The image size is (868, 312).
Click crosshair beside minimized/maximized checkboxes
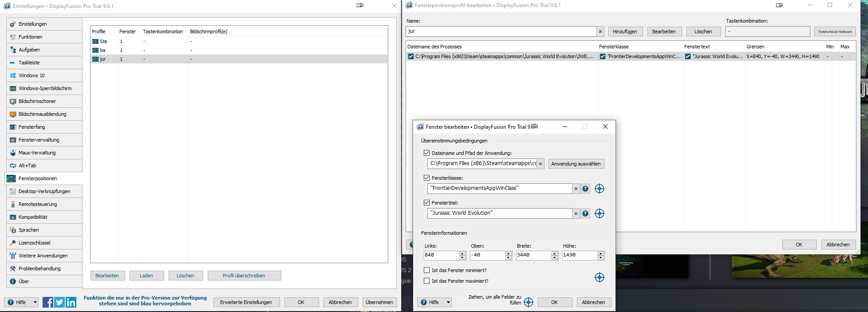tap(600, 277)
